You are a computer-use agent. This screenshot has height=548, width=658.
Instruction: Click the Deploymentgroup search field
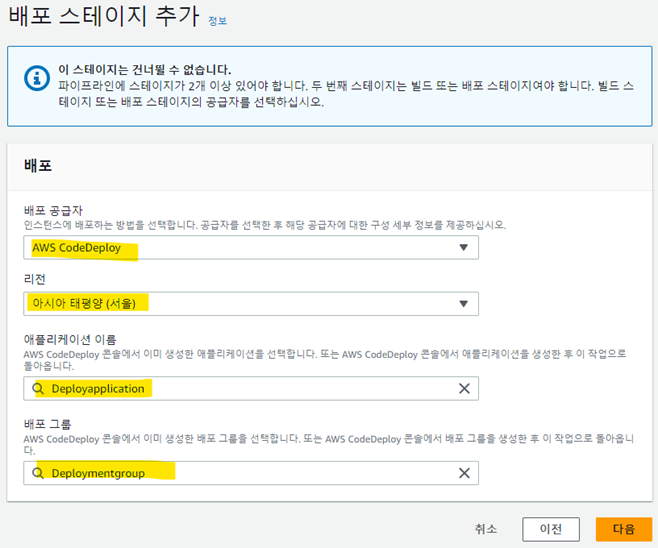point(251,473)
